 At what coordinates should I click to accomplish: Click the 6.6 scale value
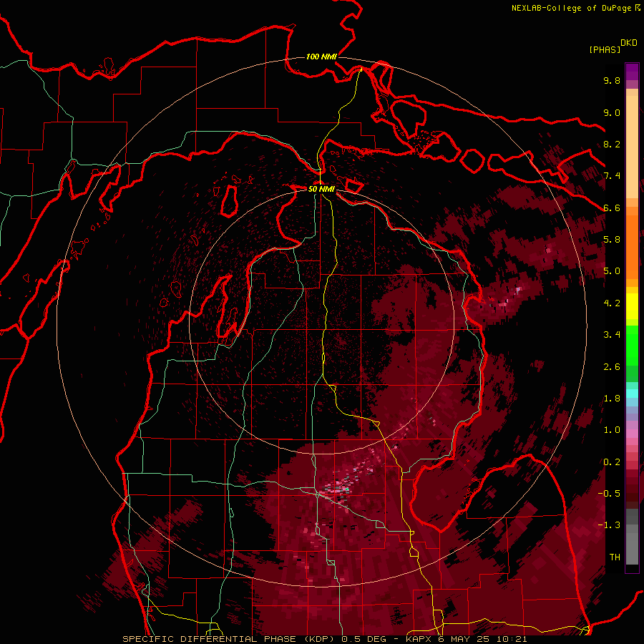612,208
